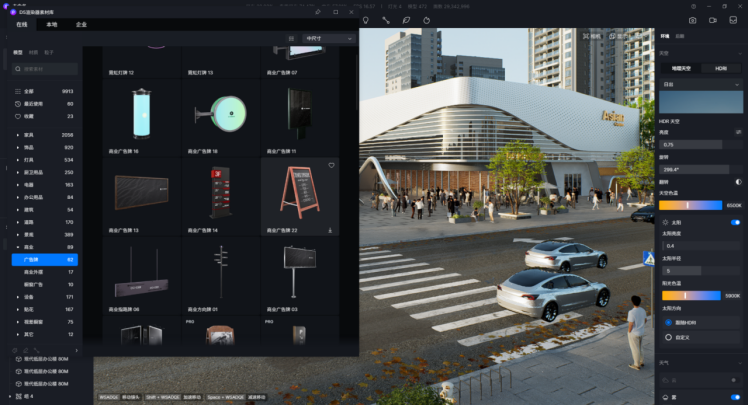Switch to the 本地 tab
Image resolution: width=748 pixels, height=406 pixels.
(x=52, y=24)
